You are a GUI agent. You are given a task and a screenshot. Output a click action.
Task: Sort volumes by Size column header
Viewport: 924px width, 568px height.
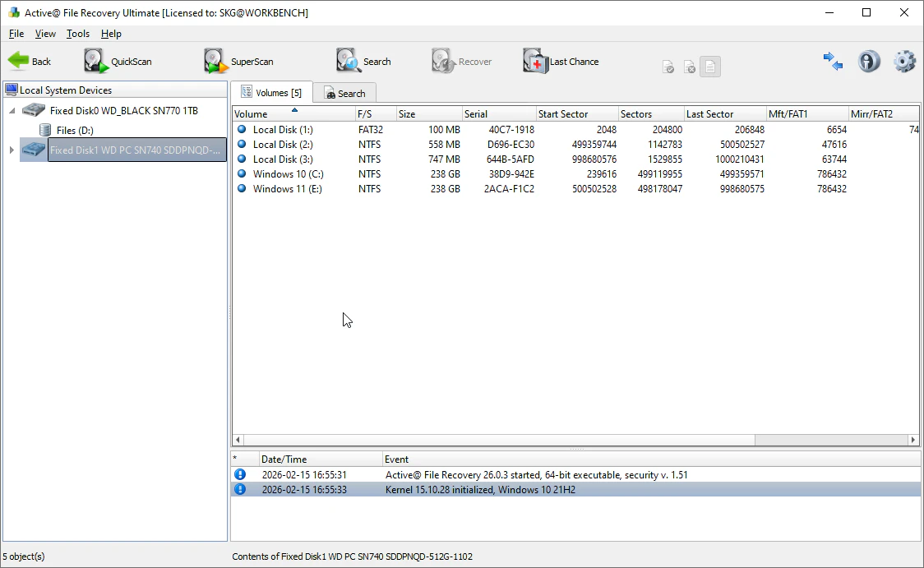click(x=427, y=114)
